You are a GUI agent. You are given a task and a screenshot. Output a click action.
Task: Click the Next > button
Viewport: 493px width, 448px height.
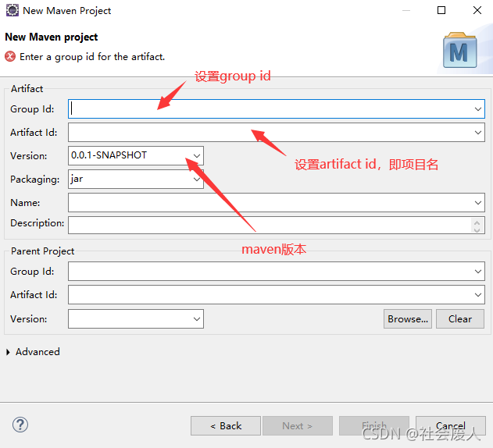(x=298, y=426)
